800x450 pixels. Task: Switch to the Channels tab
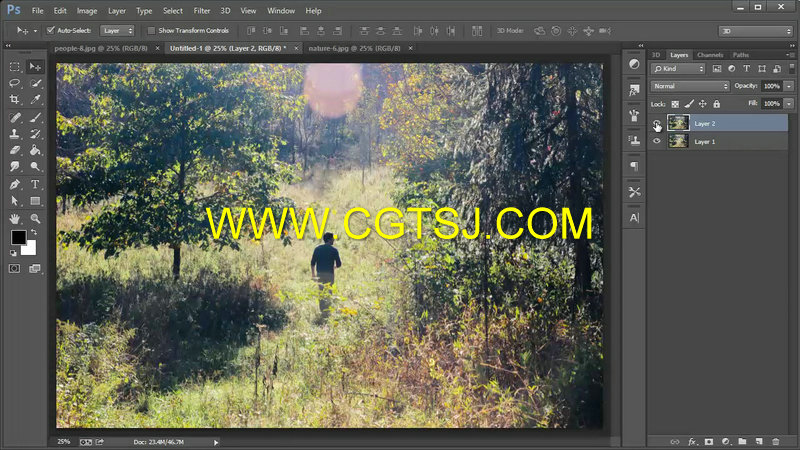(710, 55)
